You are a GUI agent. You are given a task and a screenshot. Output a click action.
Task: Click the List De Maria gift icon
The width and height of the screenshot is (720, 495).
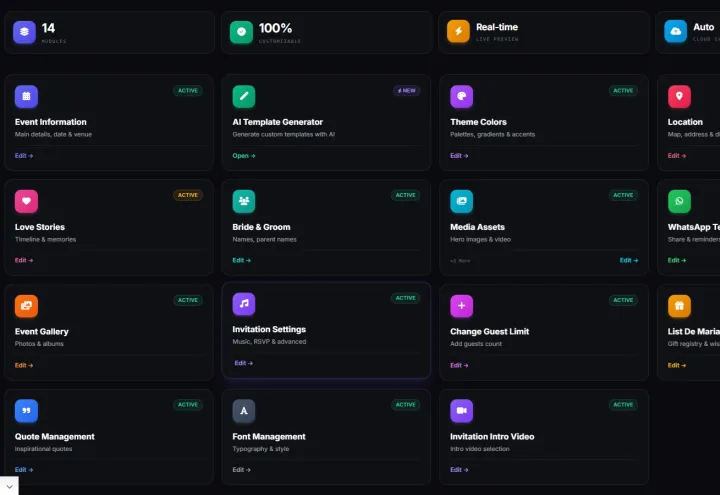(679, 306)
